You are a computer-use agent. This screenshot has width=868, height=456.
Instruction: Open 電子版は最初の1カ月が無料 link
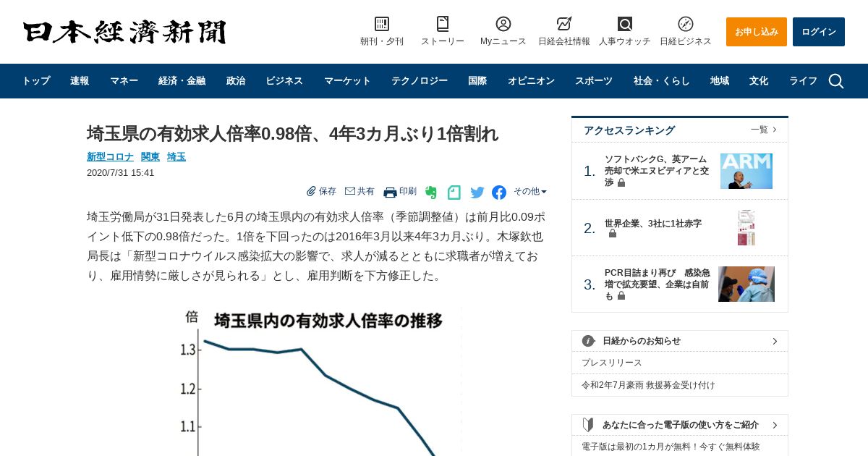coord(671,447)
